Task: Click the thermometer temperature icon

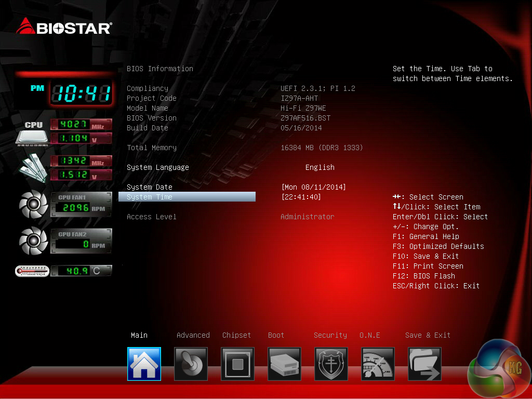Action: point(32,271)
